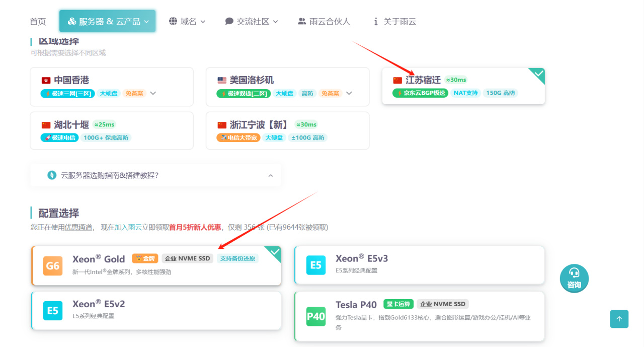Open the 服务器 & 云产品 menu
The height and width of the screenshot is (347, 644).
point(108,21)
